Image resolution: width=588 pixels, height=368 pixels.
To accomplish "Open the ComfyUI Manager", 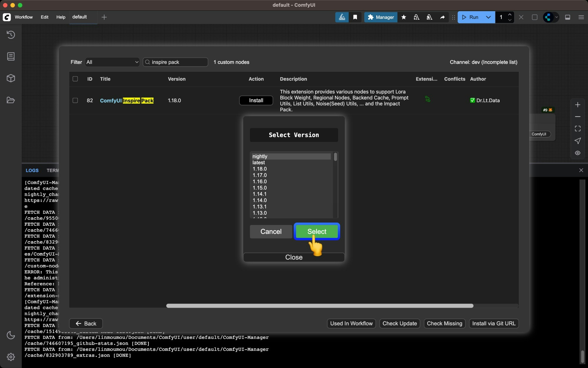I will [x=380, y=17].
